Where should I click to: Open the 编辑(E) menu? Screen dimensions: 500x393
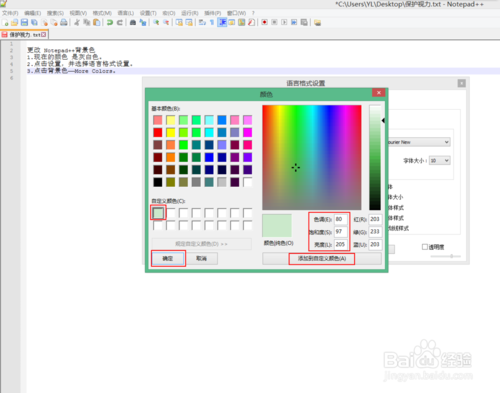33,13
